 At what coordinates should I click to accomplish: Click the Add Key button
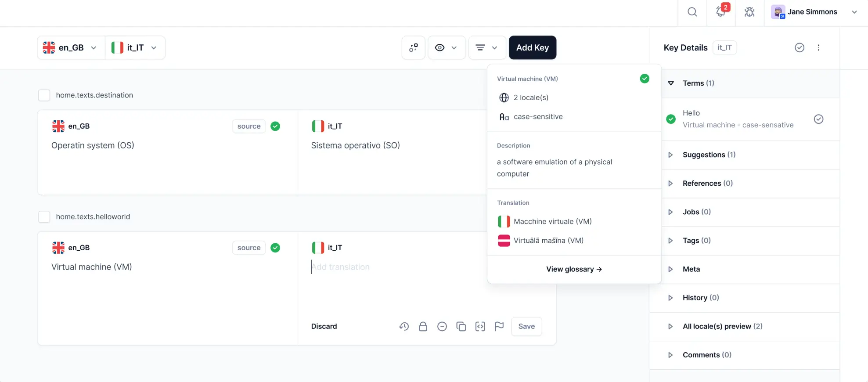coord(532,47)
